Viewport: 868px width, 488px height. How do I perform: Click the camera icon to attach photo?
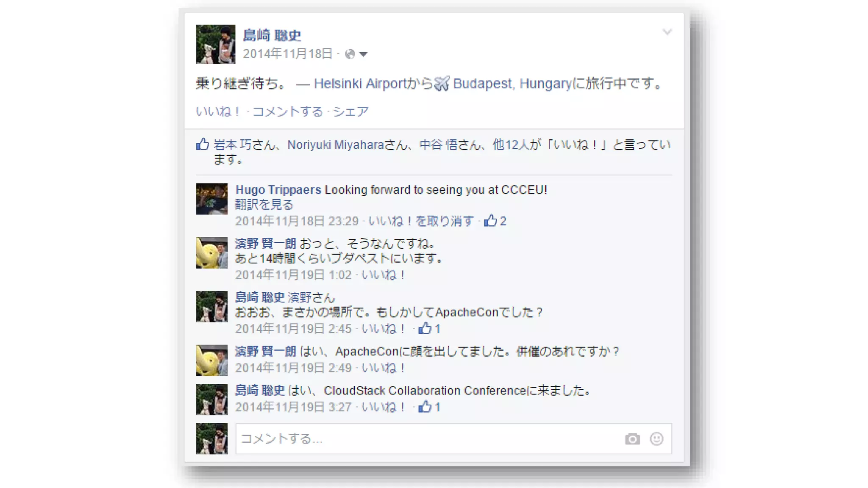pos(632,439)
